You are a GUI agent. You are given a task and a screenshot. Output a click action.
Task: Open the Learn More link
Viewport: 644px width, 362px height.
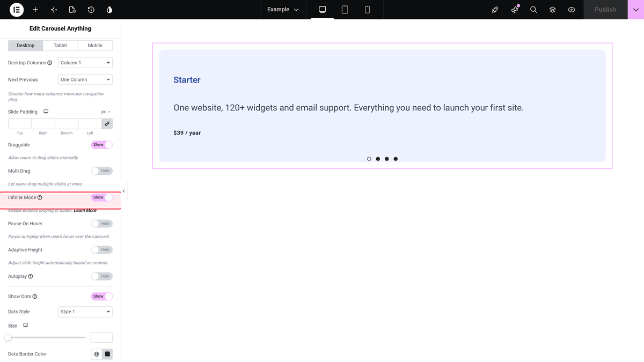pos(85,210)
